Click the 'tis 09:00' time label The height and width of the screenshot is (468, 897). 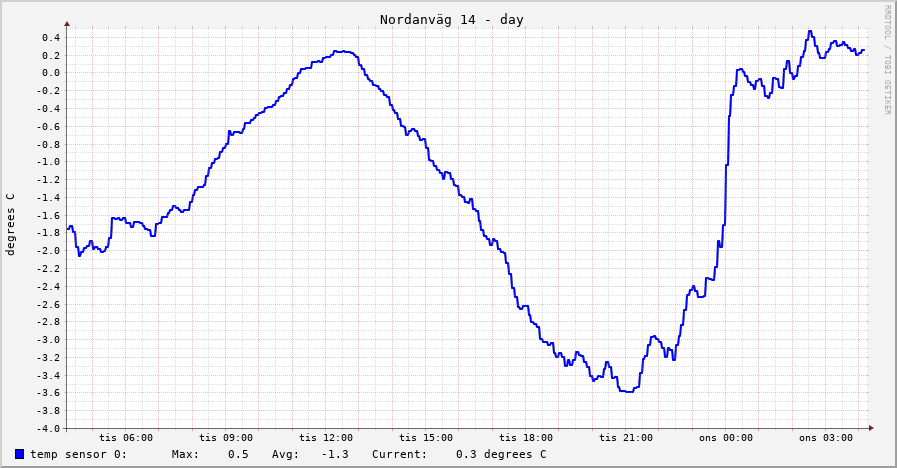coord(226,438)
